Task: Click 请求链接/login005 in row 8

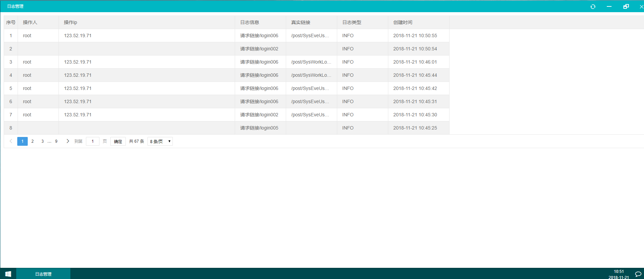Action: click(x=259, y=128)
